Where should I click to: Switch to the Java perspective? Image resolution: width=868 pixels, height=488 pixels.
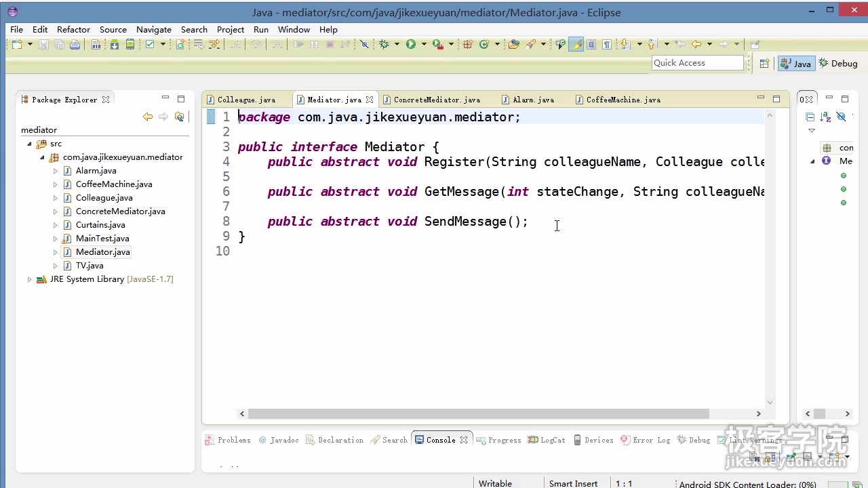tap(795, 63)
